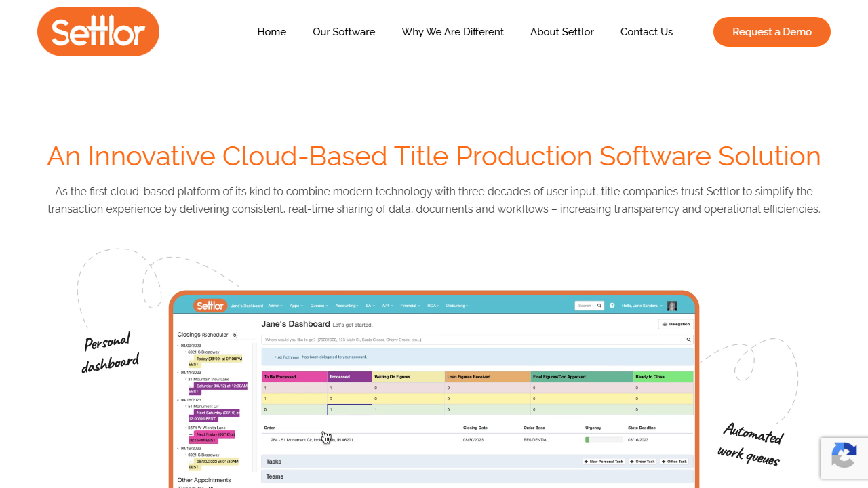
Task: Expand the Apps dropdown
Action: click(x=297, y=306)
